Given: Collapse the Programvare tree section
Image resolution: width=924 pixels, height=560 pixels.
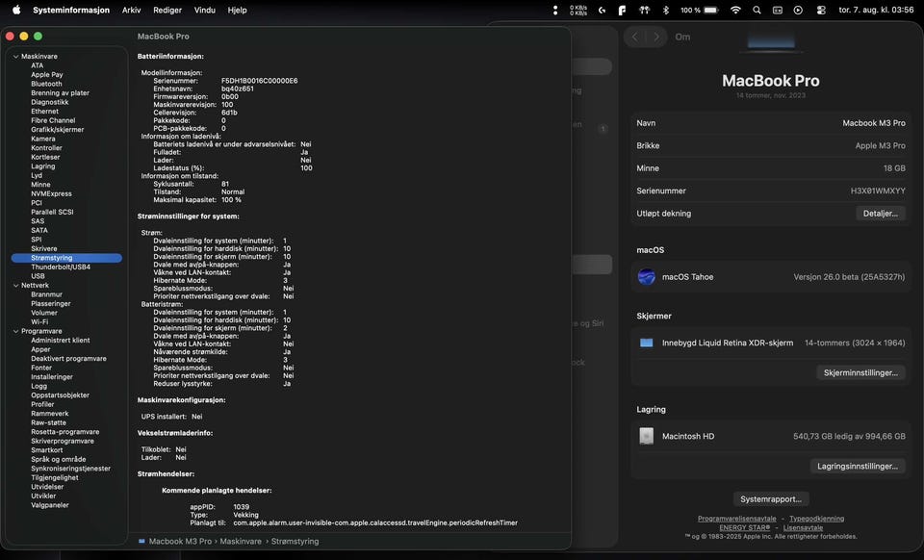Looking at the screenshot, I should click(16, 332).
